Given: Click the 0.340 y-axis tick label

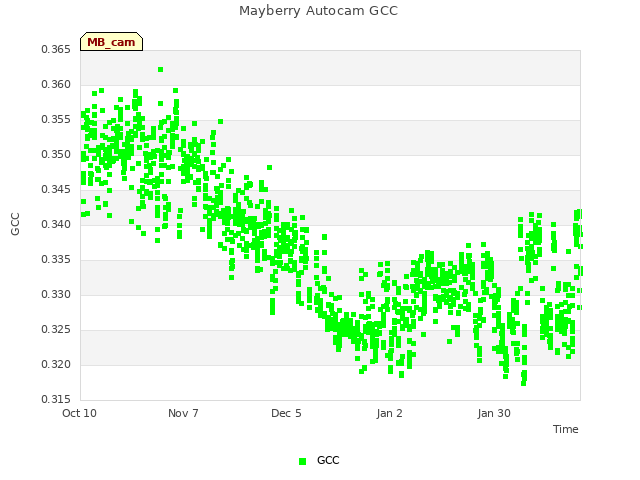Looking at the screenshot, I should 56,224.
